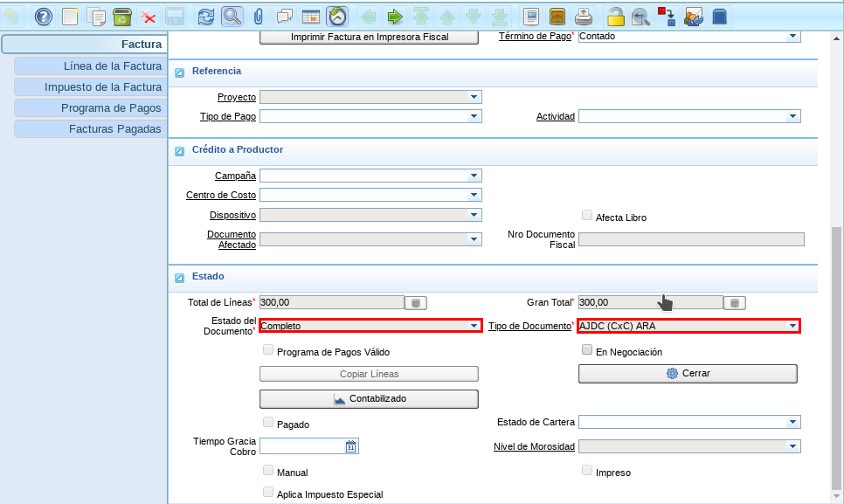Toggle the Afecta Libro checkbox
This screenshot has height=504, width=844.
click(587, 215)
